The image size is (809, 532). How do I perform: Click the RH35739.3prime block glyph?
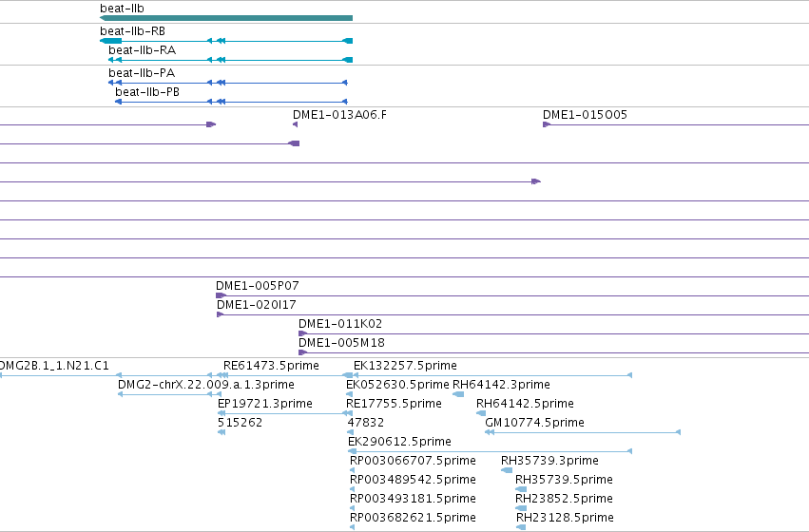click(x=507, y=470)
